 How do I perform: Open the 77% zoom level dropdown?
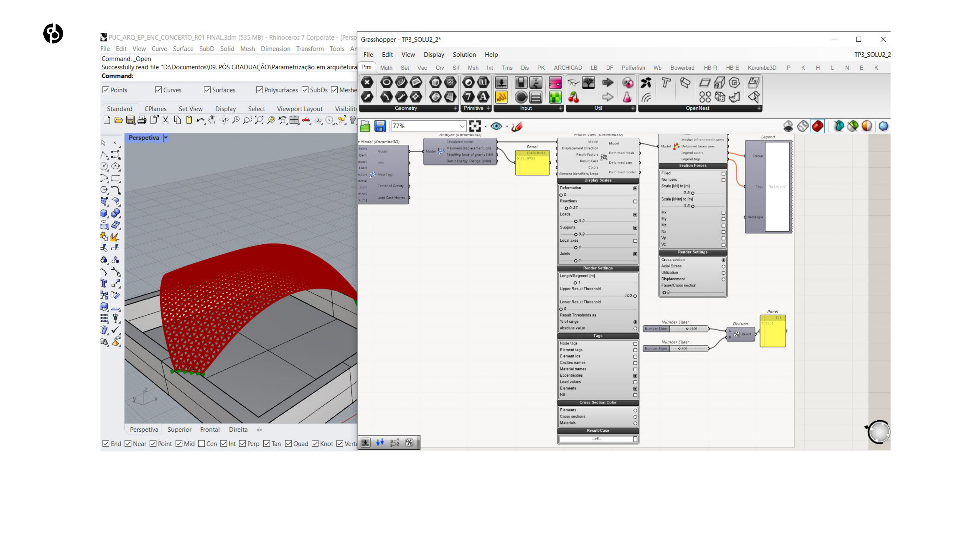coord(462,126)
